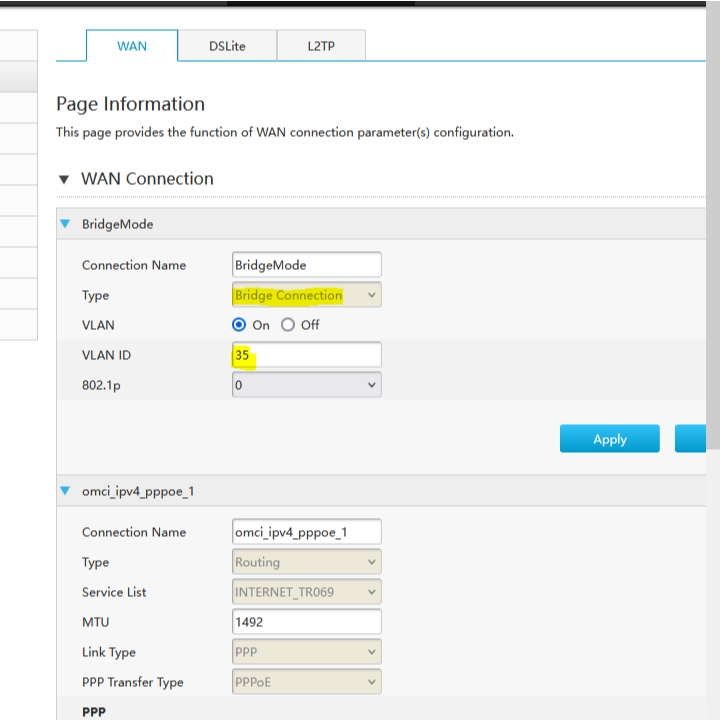Screen dimensions: 720x720
Task: Collapse the omci_ipv4_pppoe_1 entry arrow
Action: pos(65,491)
